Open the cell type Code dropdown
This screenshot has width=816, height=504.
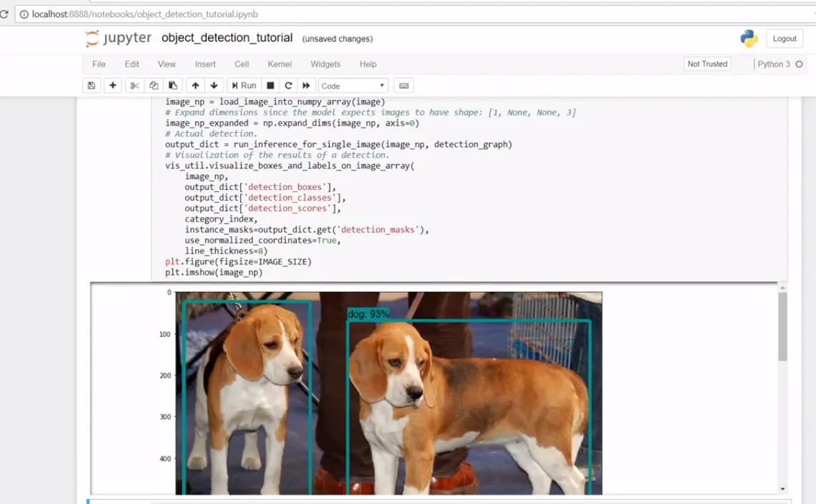(x=353, y=86)
